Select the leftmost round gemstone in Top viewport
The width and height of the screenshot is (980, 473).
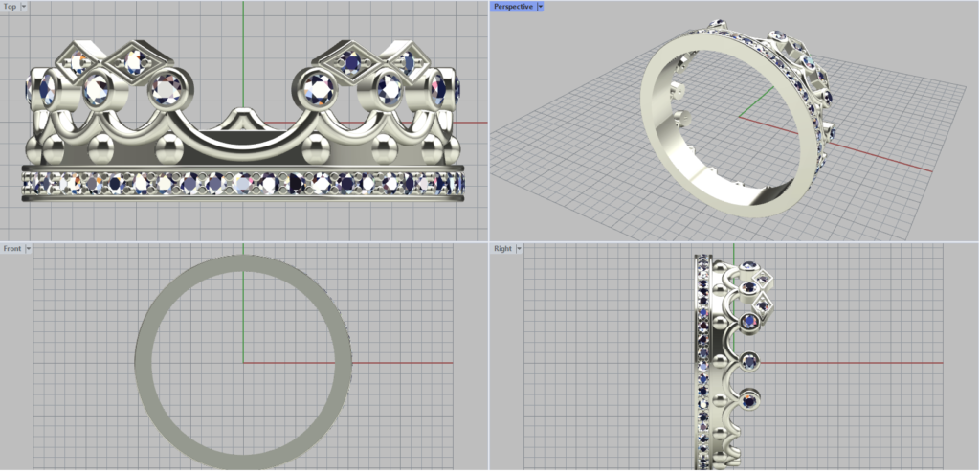36,91
